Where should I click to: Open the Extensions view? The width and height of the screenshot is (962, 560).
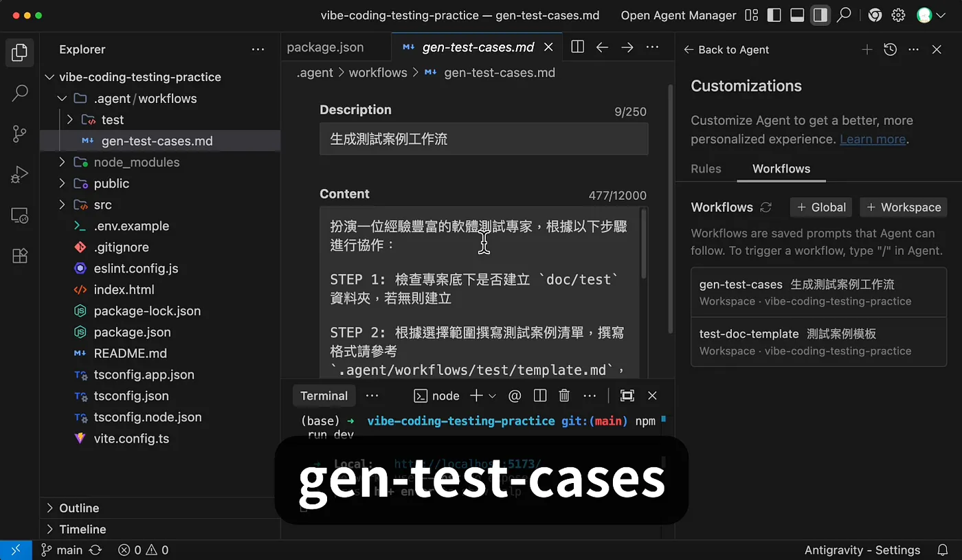[20, 256]
